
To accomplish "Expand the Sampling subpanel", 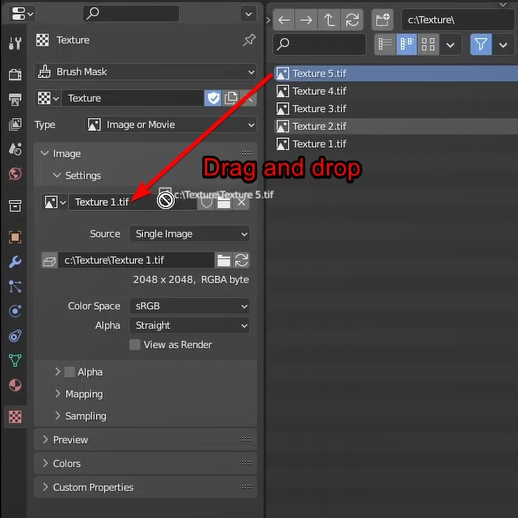I will [x=57, y=416].
